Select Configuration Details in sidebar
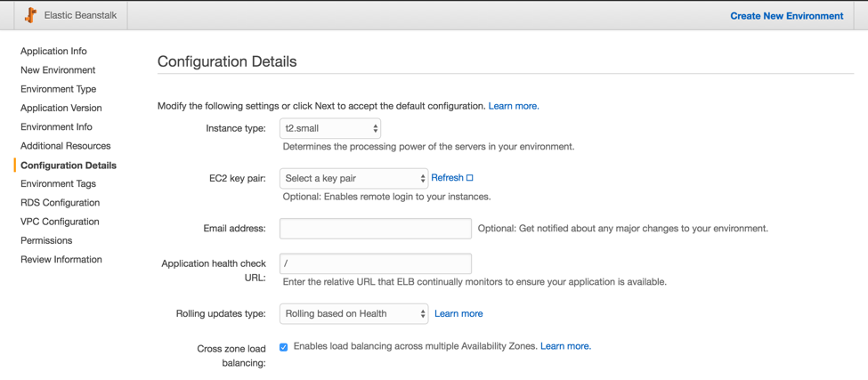Image resolution: width=868 pixels, height=380 pixels. [69, 166]
